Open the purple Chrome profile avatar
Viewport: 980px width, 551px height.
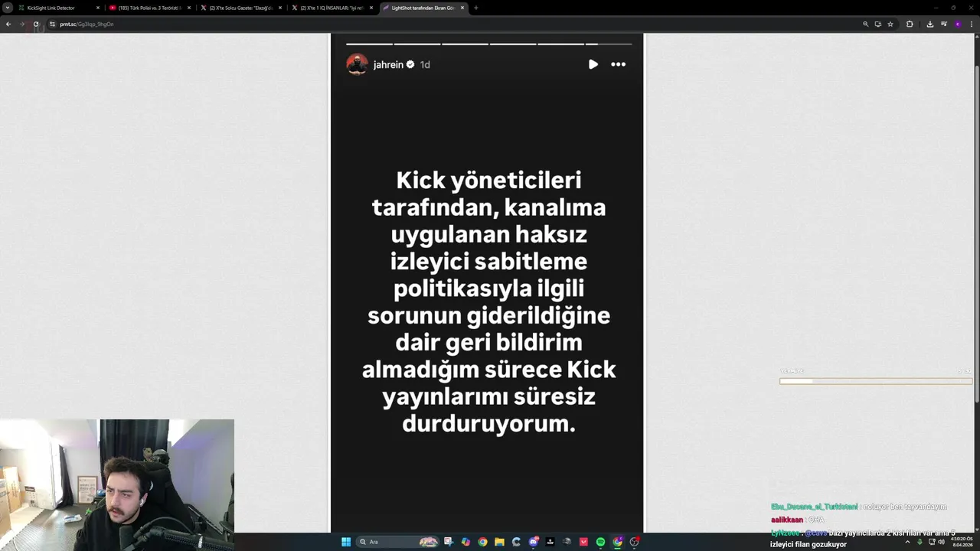click(957, 24)
